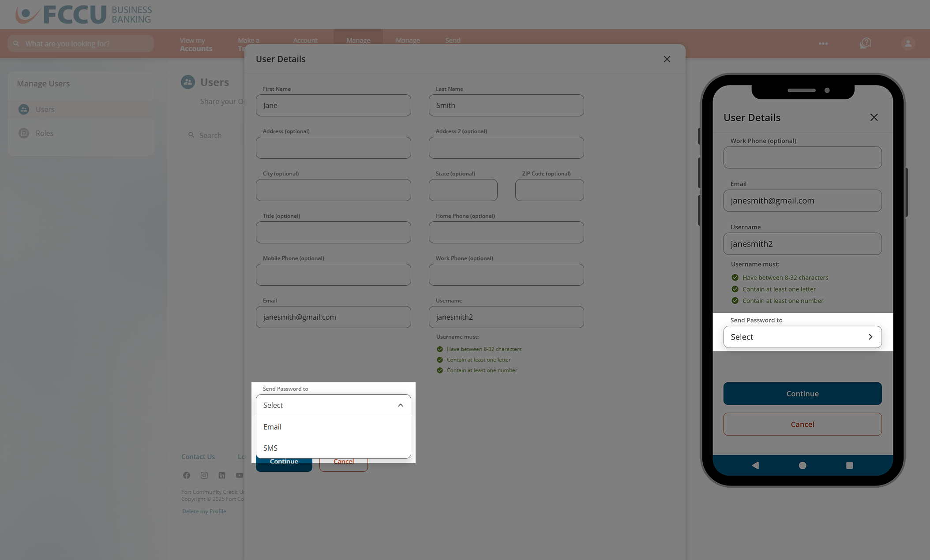The width and height of the screenshot is (930, 560).
Task: Click into the Mobile Phone field
Action: pyautogui.click(x=333, y=275)
